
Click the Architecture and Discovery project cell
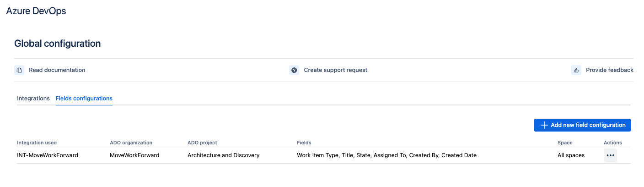coord(223,155)
